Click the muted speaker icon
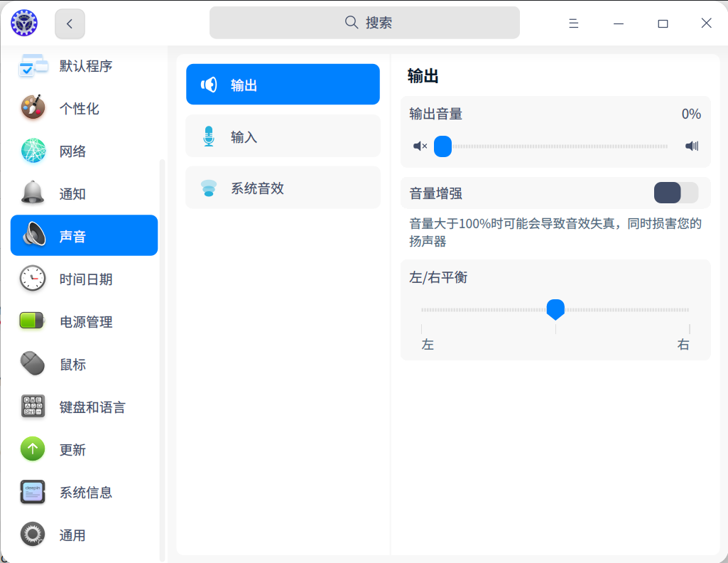The image size is (728, 563). coord(420,146)
